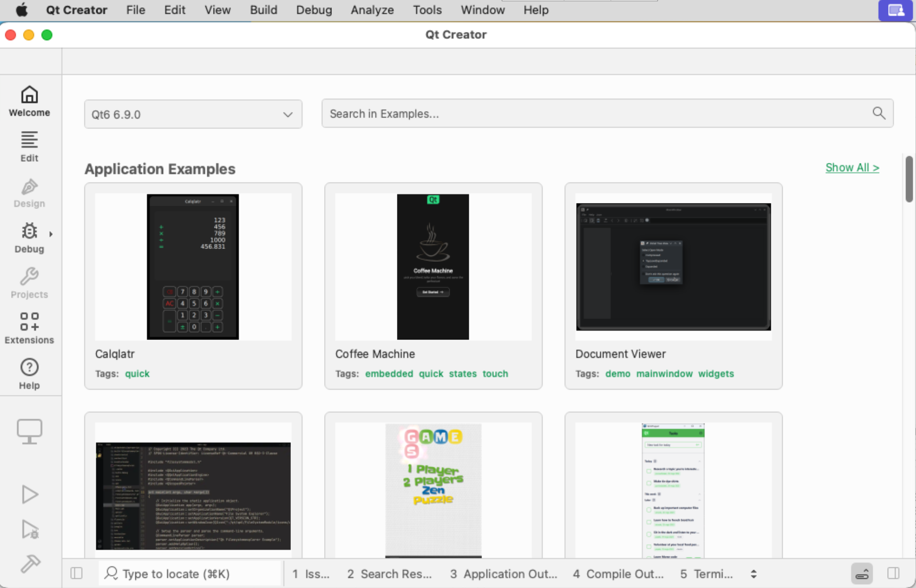The height and width of the screenshot is (588, 916).
Task: Click the examples vertical scrollbar
Action: [x=909, y=179]
